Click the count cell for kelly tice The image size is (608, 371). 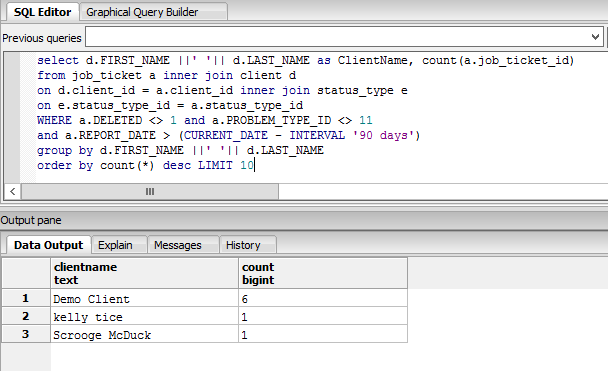(x=323, y=316)
